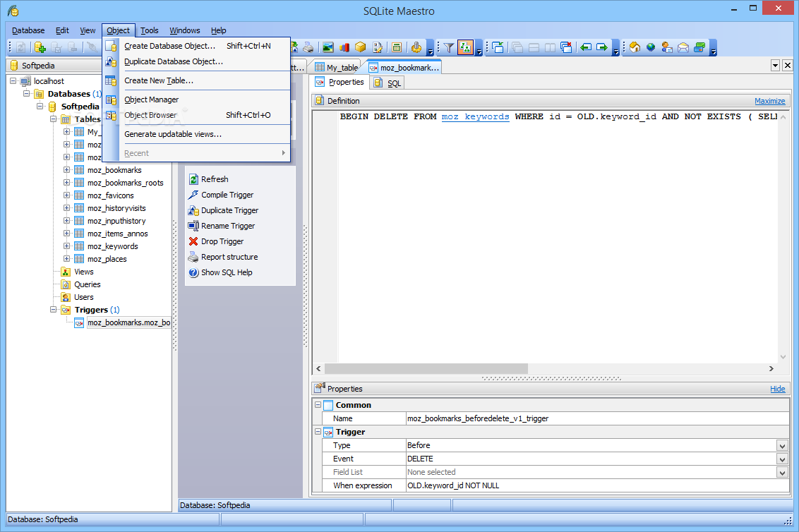Screen dimensions: 799x532
Task: Expand the moz_favicons table node
Action: (67, 195)
